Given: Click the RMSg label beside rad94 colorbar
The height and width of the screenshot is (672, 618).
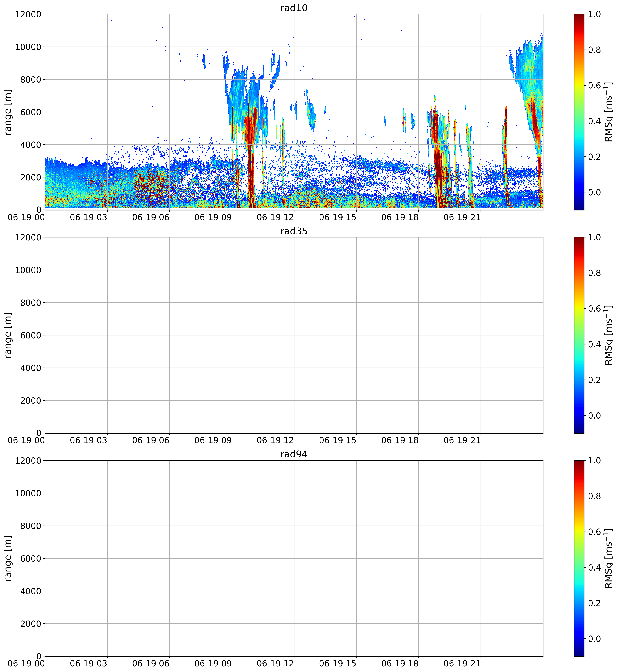Looking at the screenshot, I should (609, 558).
